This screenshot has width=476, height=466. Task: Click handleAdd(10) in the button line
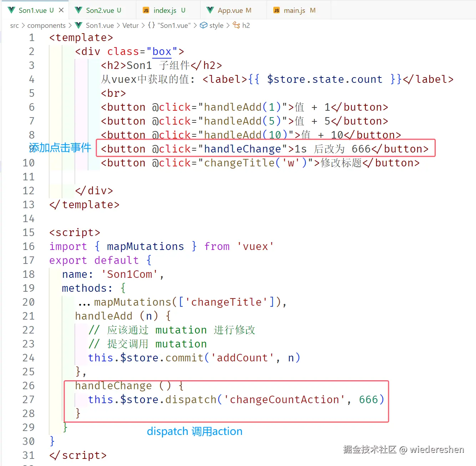click(246, 135)
